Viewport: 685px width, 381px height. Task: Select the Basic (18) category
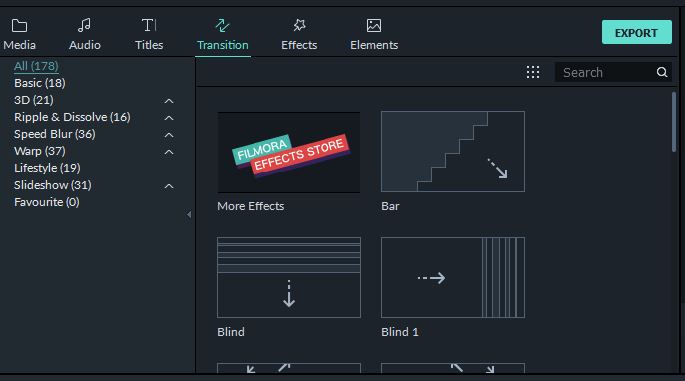click(x=40, y=83)
